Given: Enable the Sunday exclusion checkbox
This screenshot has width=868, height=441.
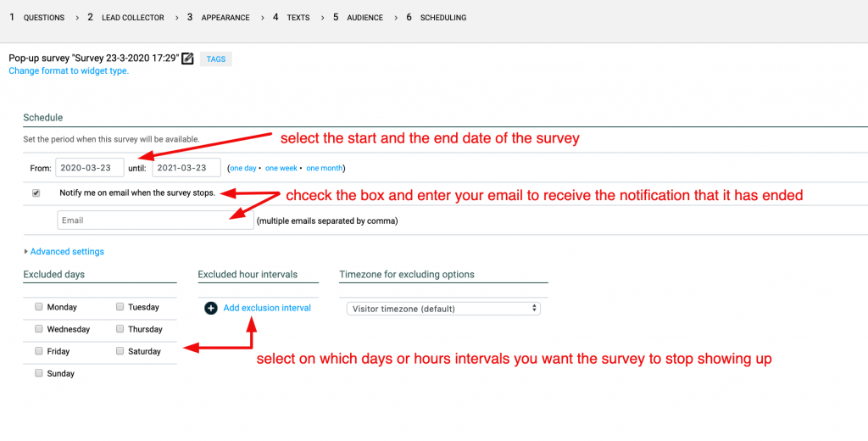Looking at the screenshot, I should [39, 373].
